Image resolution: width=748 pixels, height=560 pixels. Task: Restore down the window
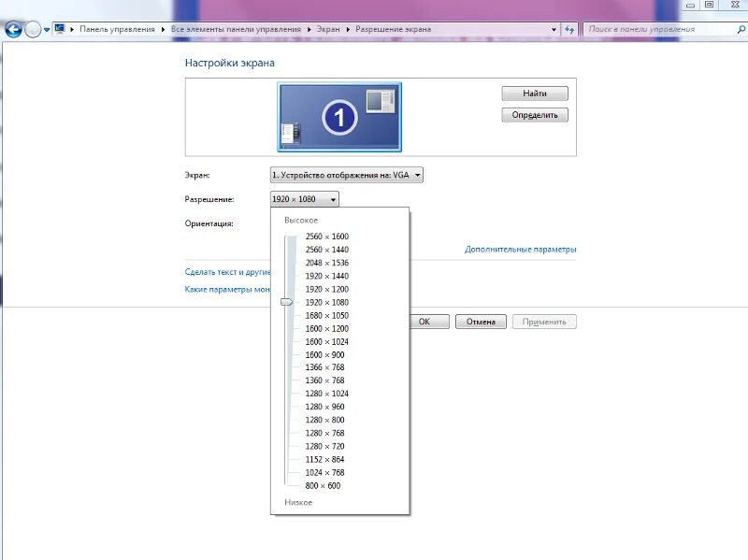(x=710, y=5)
